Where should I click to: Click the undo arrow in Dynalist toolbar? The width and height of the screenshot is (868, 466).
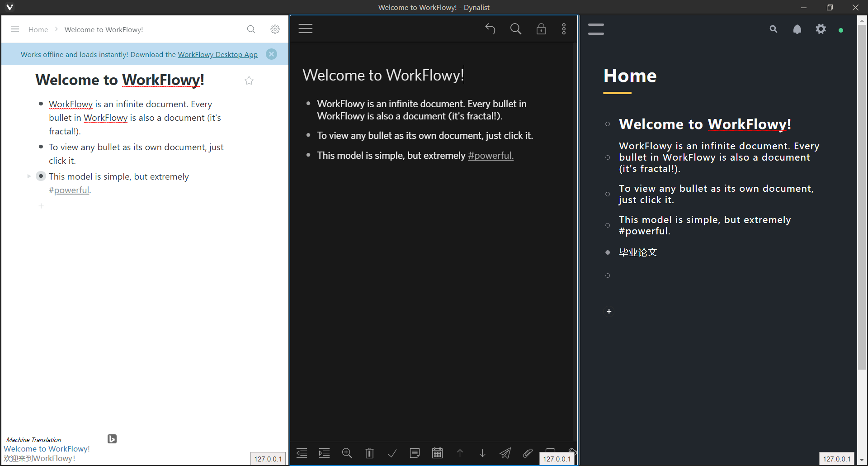[490, 29]
